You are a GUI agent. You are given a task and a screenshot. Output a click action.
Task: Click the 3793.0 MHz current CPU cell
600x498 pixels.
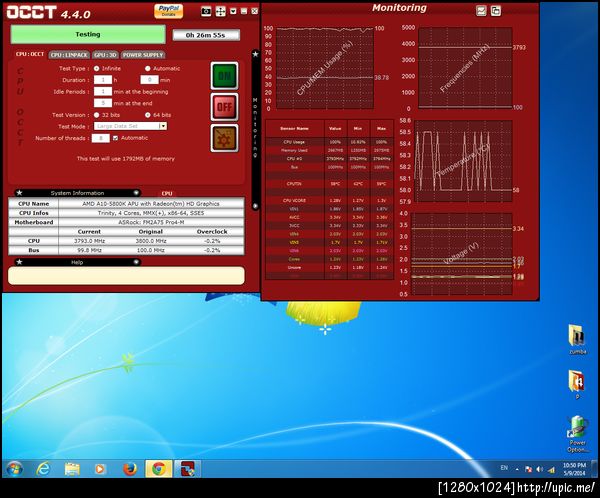pyautogui.click(x=89, y=241)
